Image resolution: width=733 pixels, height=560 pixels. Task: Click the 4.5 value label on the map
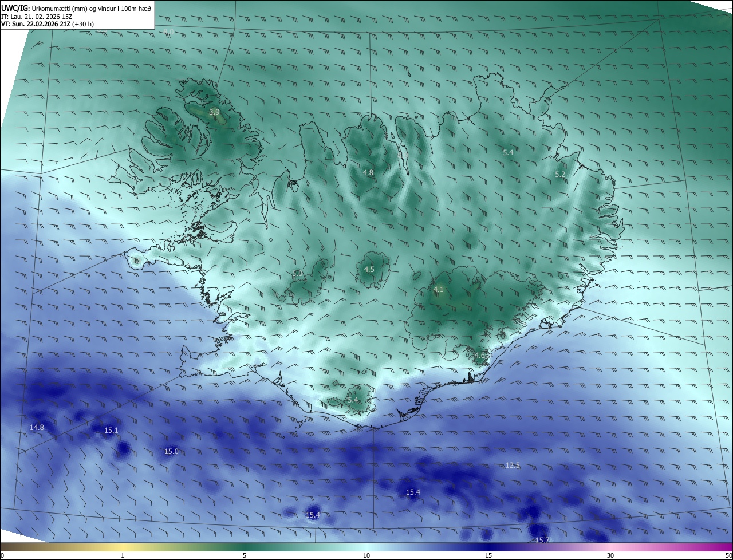(369, 269)
